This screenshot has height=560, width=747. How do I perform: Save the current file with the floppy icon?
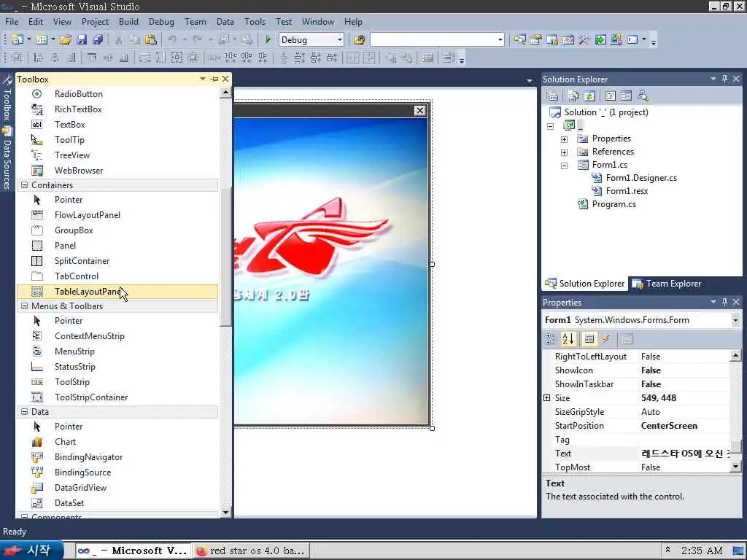click(x=82, y=40)
